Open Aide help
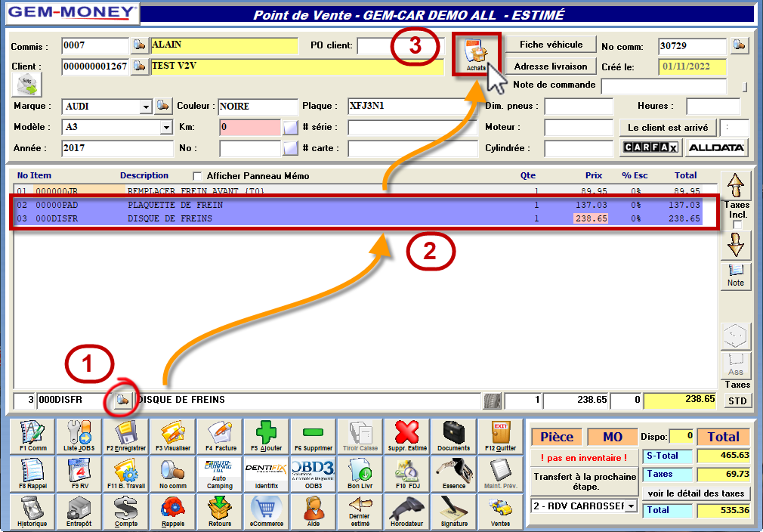Screen dimensions: 763x532 314,512
